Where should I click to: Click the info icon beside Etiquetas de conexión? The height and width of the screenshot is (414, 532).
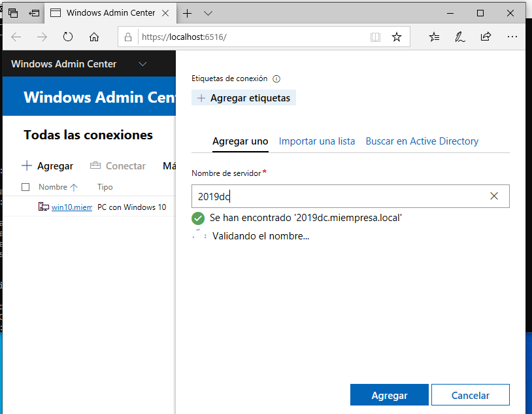tap(276, 78)
